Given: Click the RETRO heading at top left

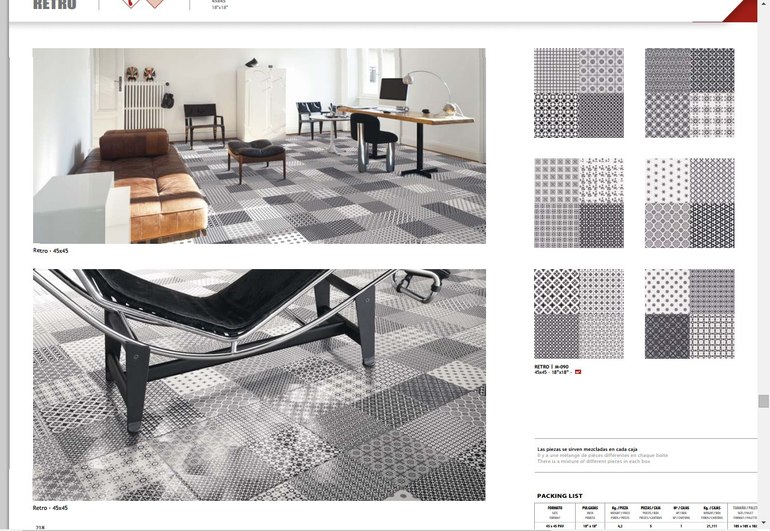Looking at the screenshot, I should coord(55,4).
